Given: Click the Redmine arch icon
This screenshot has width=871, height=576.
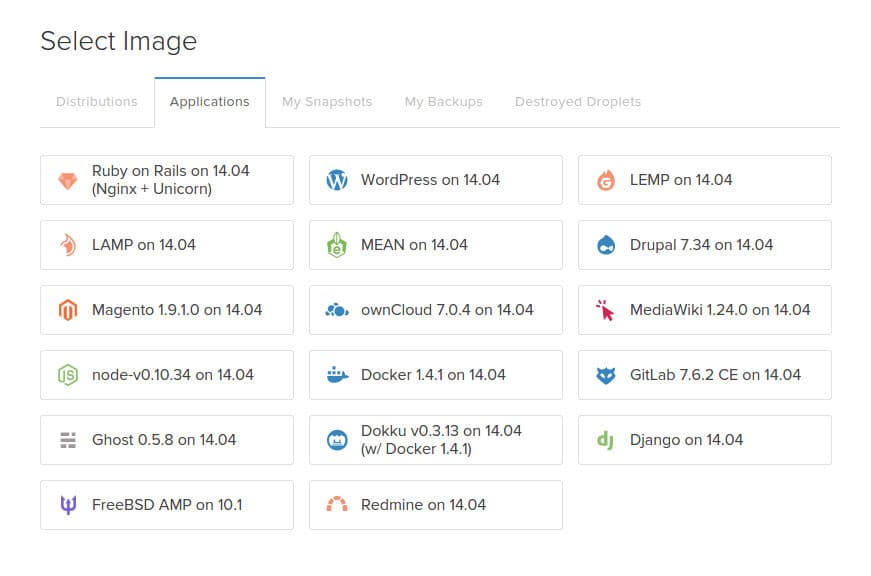Looking at the screenshot, I should tap(337, 504).
